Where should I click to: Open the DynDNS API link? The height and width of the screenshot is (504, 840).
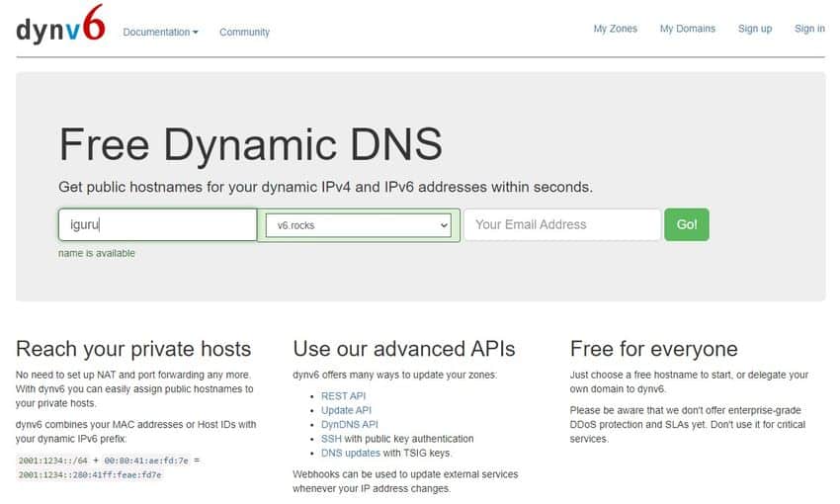tap(349, 424)
